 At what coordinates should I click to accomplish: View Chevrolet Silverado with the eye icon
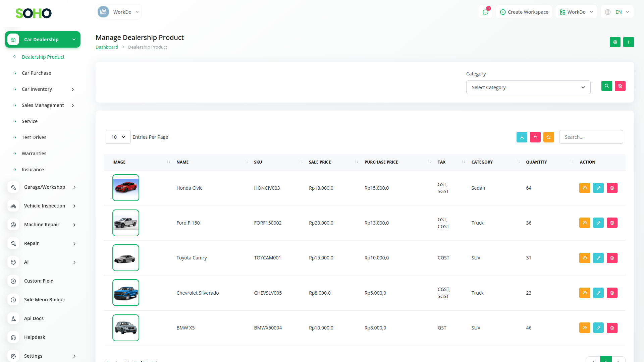(x=584, y=293)
